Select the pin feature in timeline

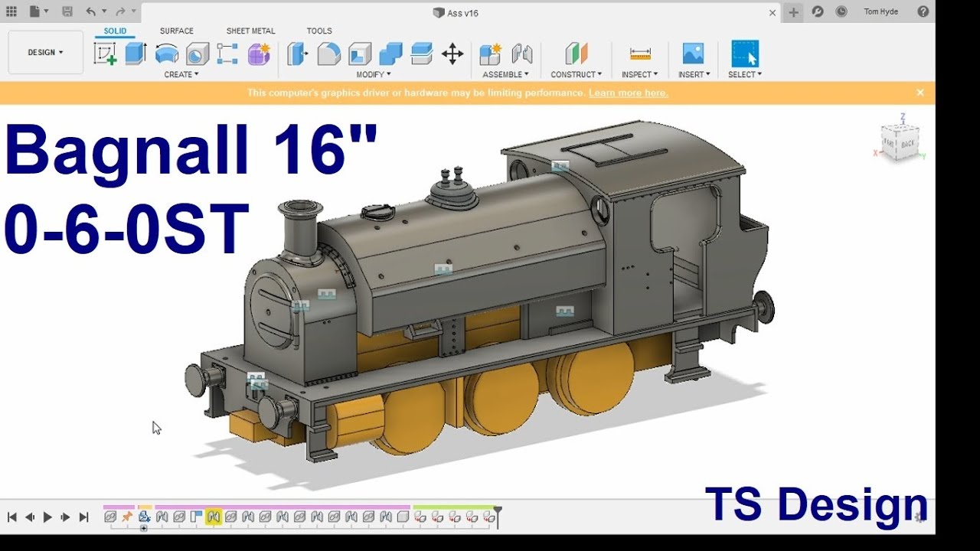click(x=127, y=517)
